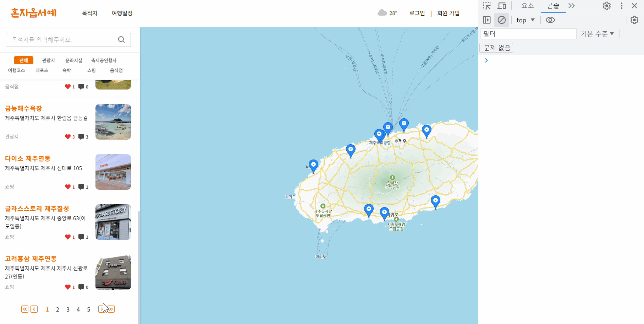Select the 쇼핑 category filter
Viewport: 644px width, 324px height.
[x=92, y=70]
